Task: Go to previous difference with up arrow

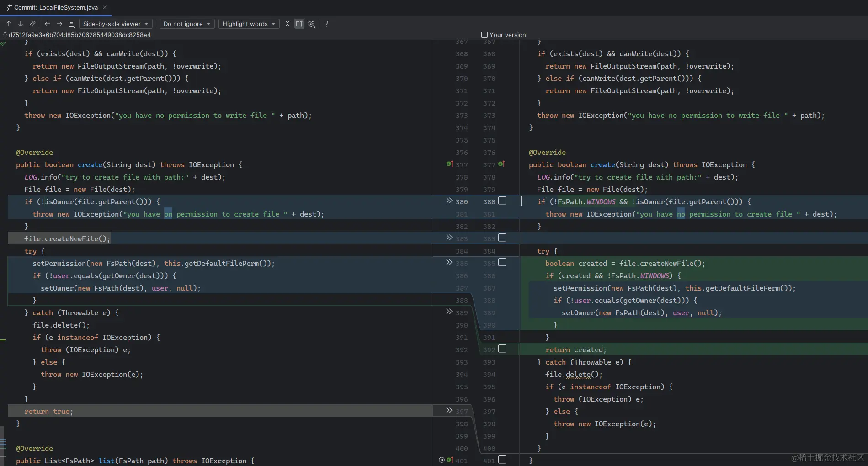Action: pos(9,24)
